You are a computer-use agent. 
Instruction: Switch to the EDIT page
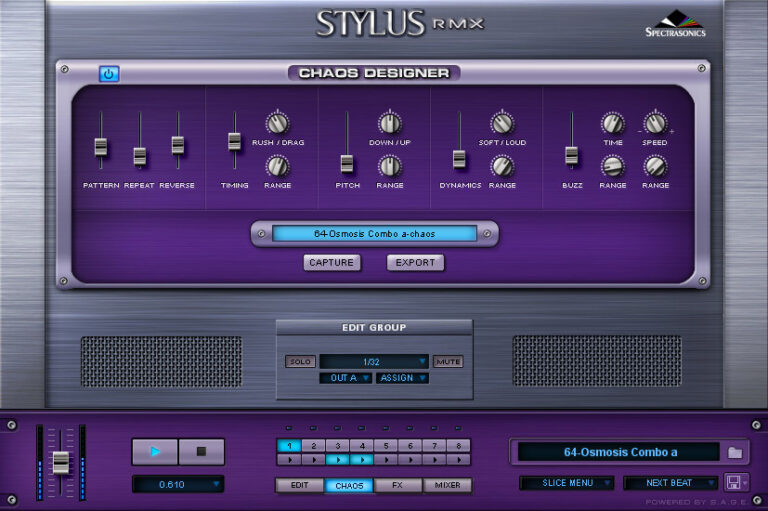299,485
